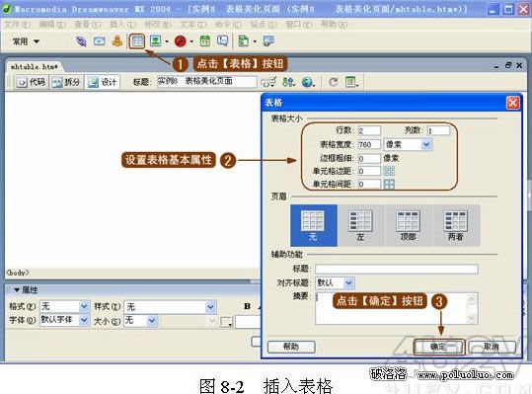Click the Date insert icon

pos(205,41)
